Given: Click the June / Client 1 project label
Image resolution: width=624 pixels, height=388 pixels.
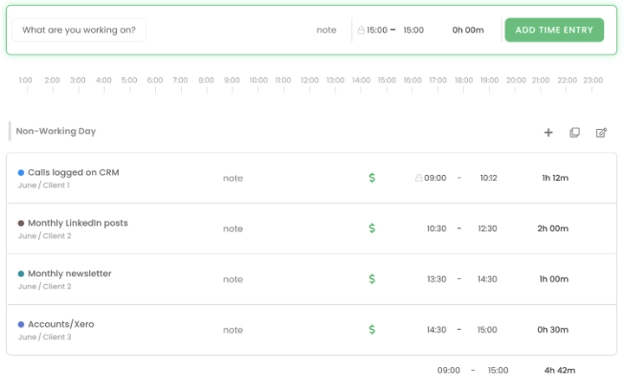Looking at the screenshot, I should 44,185.
